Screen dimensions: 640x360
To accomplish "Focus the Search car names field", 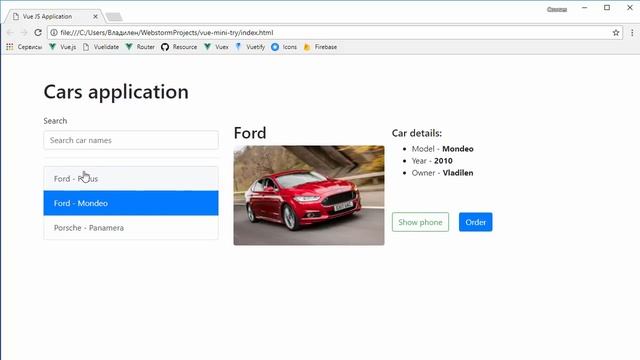I will 131,140.
